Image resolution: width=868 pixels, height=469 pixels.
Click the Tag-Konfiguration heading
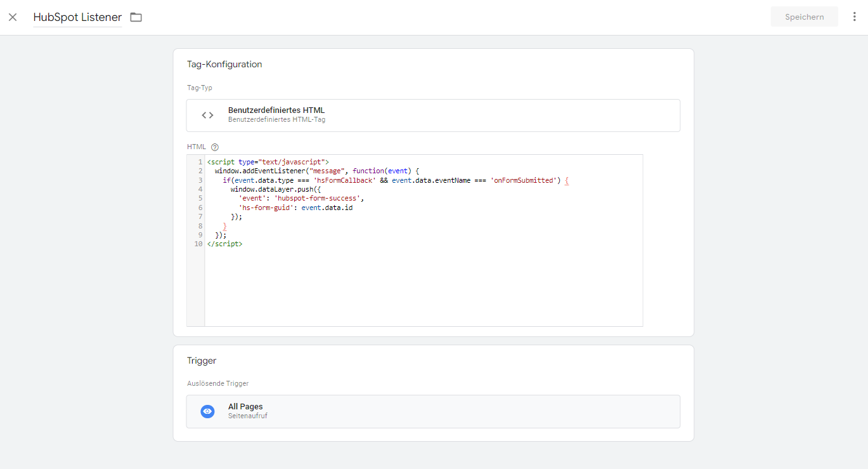pos(224,64)
